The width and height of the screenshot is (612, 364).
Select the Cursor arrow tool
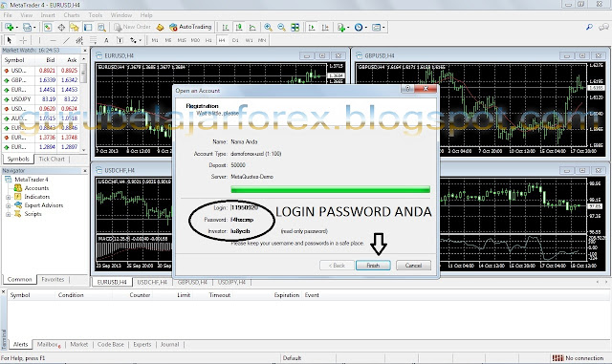(10, 40)
